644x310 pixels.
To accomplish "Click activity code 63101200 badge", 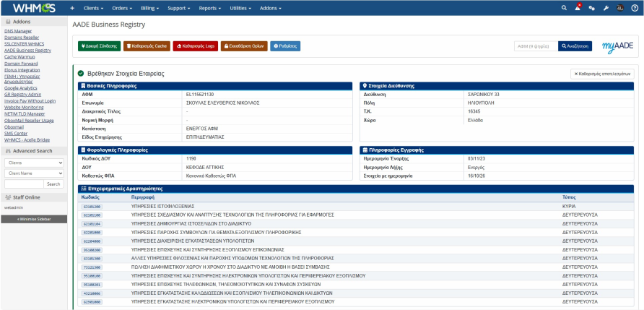I will 92,207.
